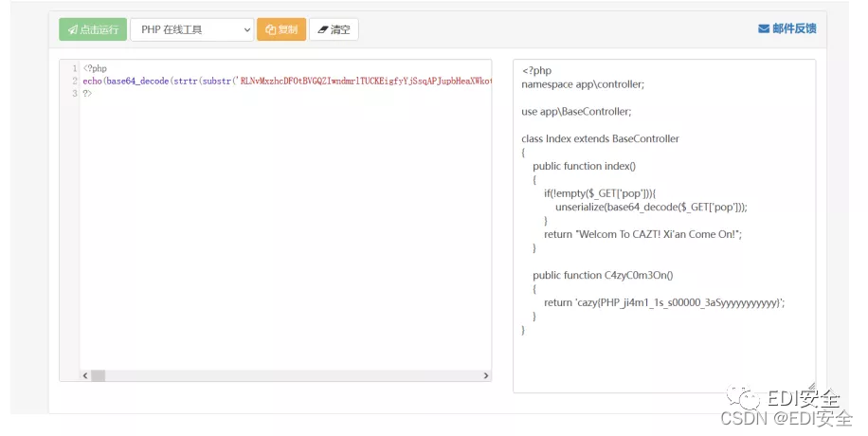Viewport: 868px width, 436px height.
Task: Click the paper plane icon on run button
Action: 73,29
